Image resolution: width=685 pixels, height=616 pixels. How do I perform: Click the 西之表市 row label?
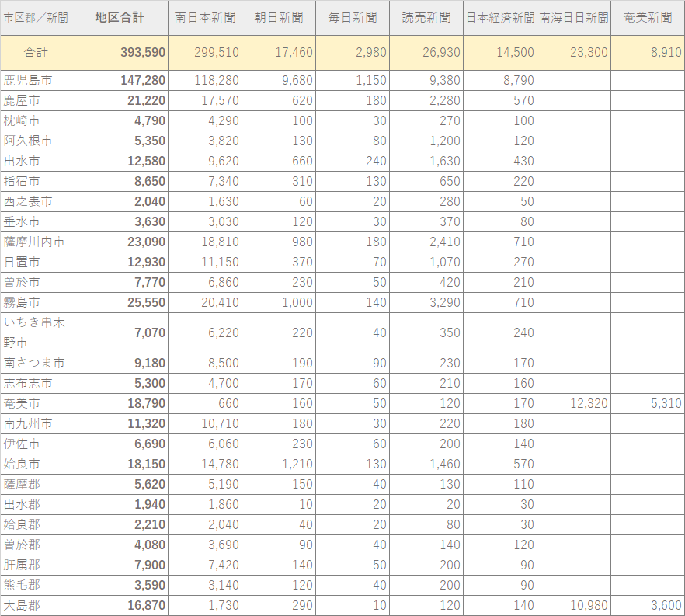pos(28,201)
